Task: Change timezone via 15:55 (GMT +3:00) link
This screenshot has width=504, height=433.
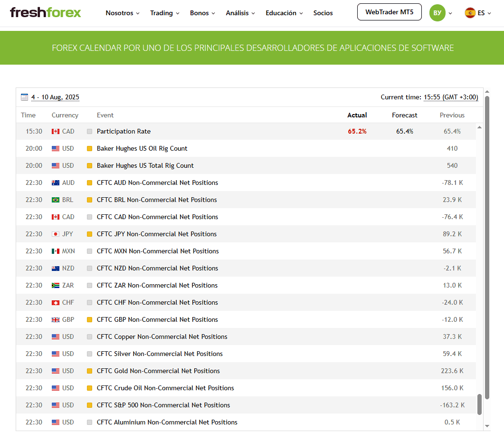Action: (x=451, y=97)
